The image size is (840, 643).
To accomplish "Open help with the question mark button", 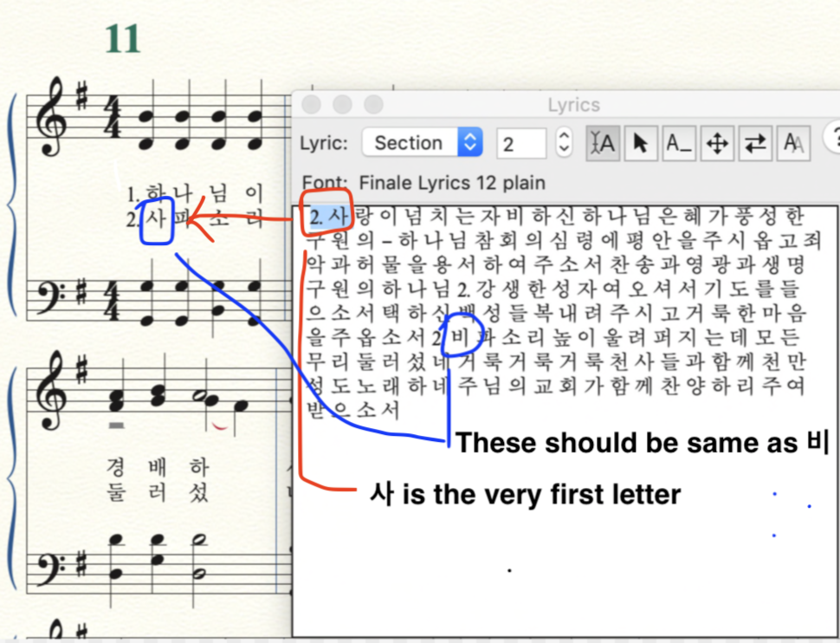I will 833,139.
